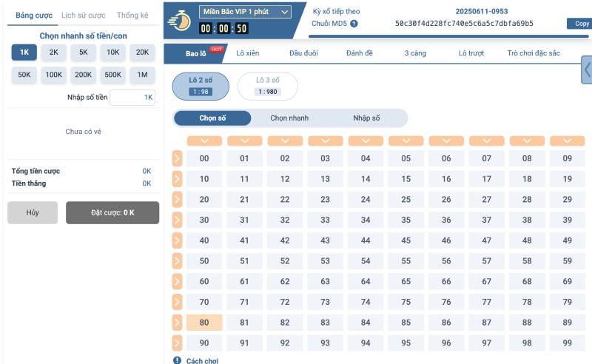Screen dimensions: 592x364
Task: Select row arrow beside number 50
Action: [x=177, y=261]
